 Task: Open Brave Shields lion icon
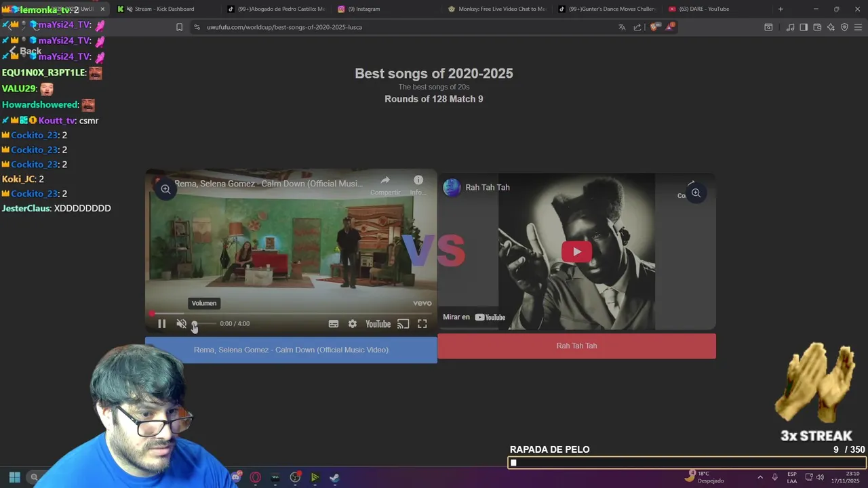(654, 27)
